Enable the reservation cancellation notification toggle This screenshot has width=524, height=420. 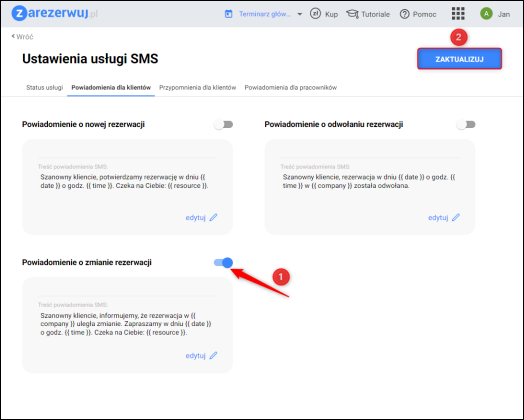[x=466, y=125]
